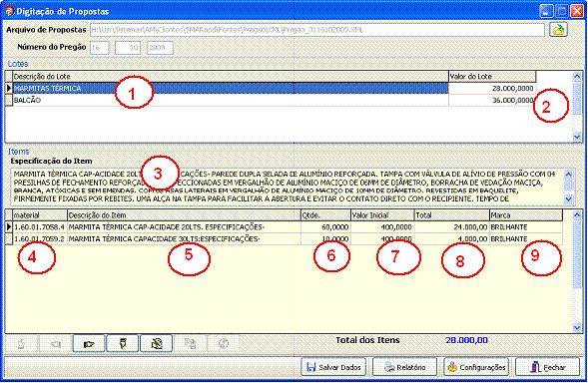Click row selector of material 1.60.01.7059.2
588x383 pixels.
[x=9, y=238]
